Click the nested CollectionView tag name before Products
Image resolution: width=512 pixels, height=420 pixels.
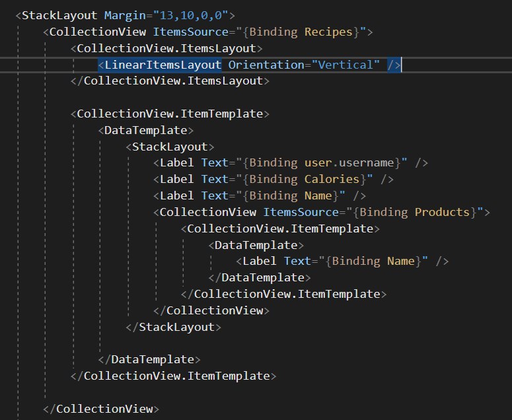(x=207, y=212)
